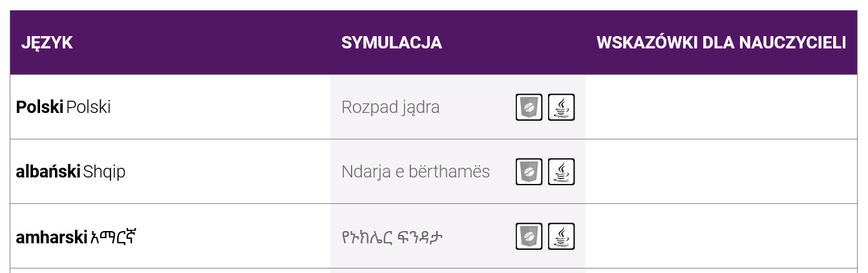Screen dimensions: 868x273
Task: Launch HTML5 simulation in the amharski row
Action: pos(529,236)
